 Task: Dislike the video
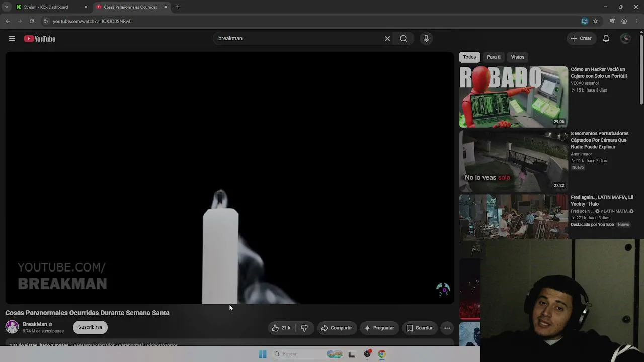304,328
